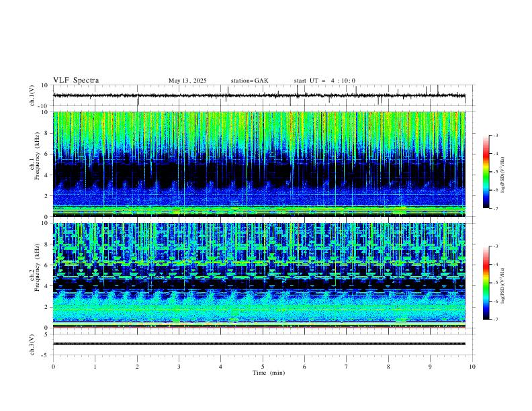Click the ch.1 voltage waveform trace
This screenshot has width=532, height=411.
[259, 95]
